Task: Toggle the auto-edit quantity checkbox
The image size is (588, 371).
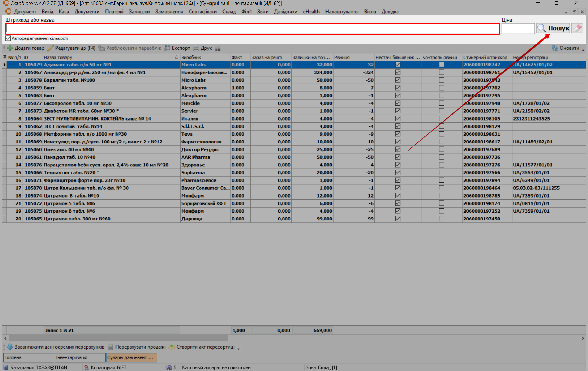Action: (8, 38)
